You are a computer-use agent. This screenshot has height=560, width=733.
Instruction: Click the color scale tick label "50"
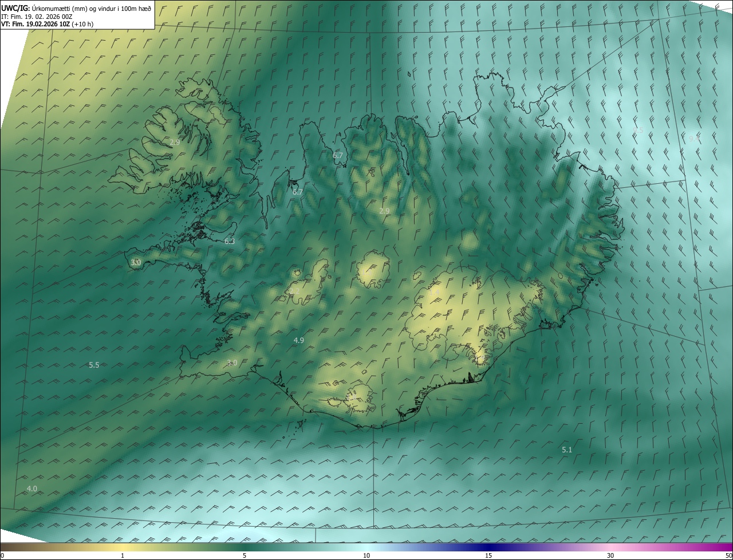[x=728, y=555]
